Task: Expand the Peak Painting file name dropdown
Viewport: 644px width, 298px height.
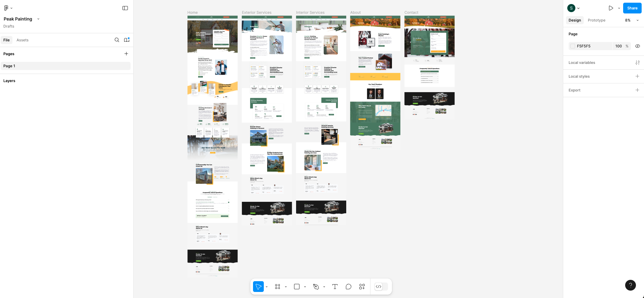Action: tap(38, 19)
